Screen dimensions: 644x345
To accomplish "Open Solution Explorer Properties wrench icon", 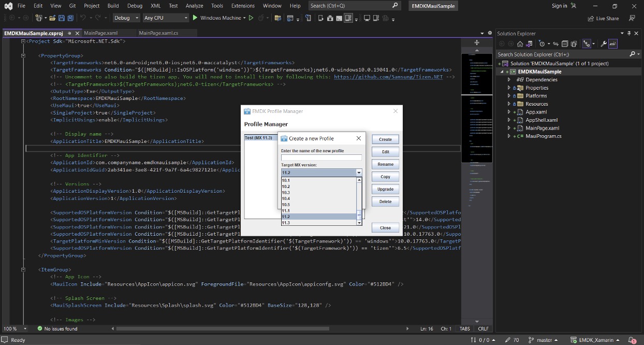I will pos(604,44).
